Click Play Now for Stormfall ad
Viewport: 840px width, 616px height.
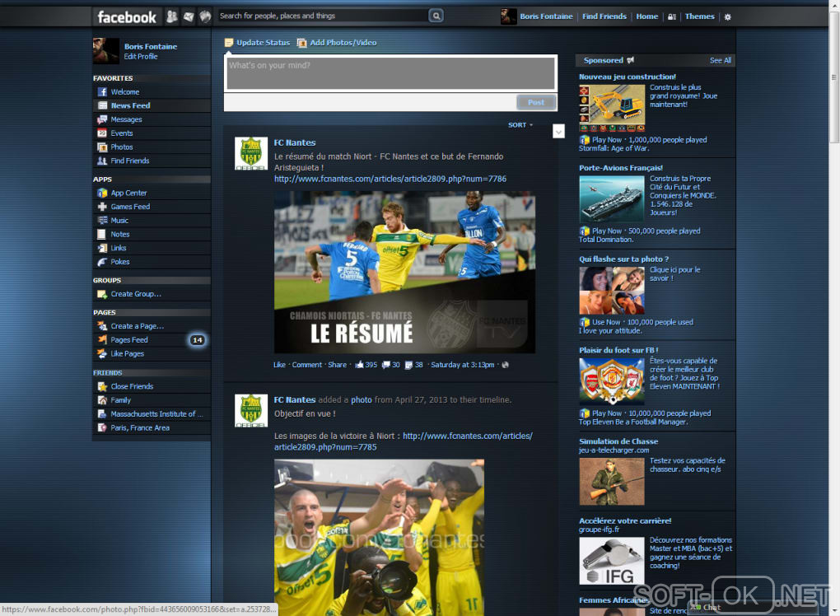click(606, 140)
